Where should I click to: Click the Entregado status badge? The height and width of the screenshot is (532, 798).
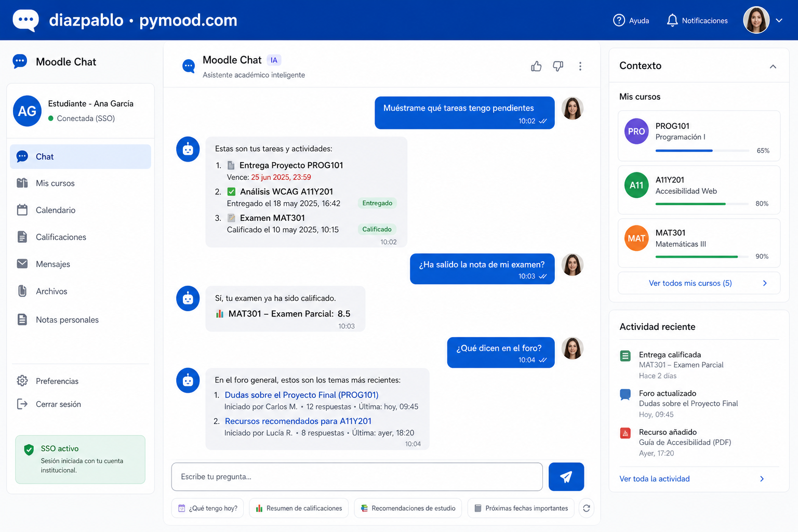[x=377, y=203]
